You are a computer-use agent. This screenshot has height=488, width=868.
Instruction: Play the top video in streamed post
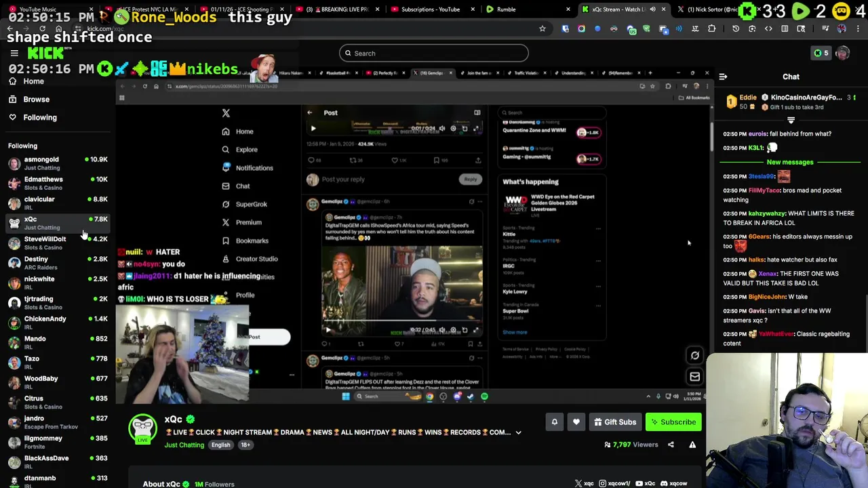pyautogui.click(x=313, y=128)
